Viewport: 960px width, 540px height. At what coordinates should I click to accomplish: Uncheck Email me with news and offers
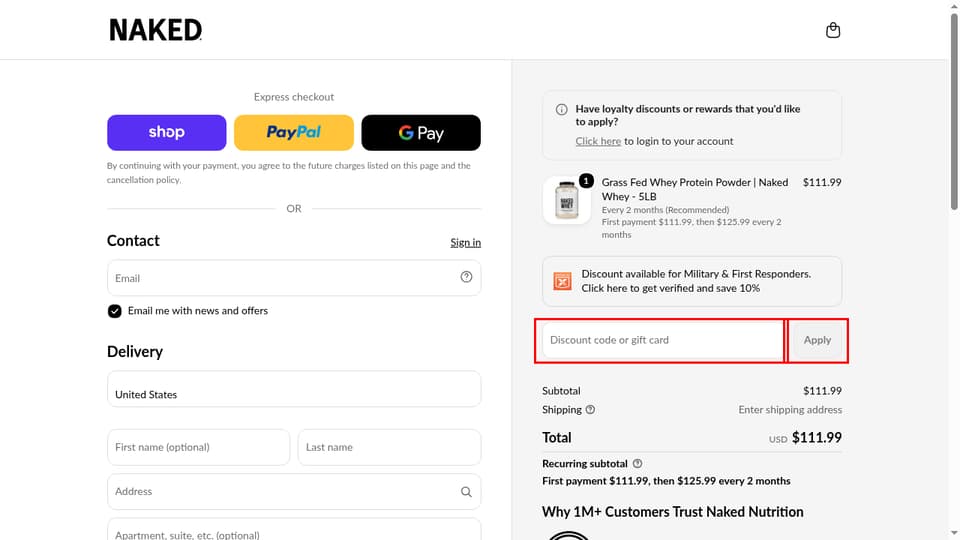(x=114, y=311)
